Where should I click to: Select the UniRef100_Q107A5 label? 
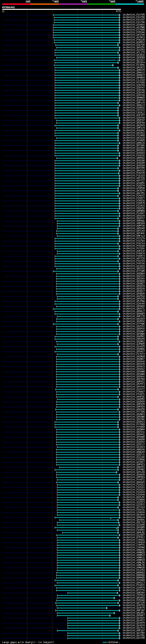coord(134,638)
